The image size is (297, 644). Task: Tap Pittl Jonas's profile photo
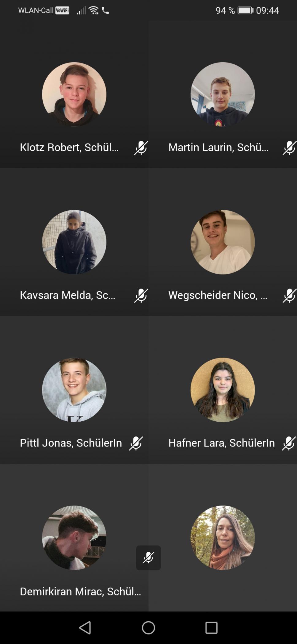[x=74, y=390]
